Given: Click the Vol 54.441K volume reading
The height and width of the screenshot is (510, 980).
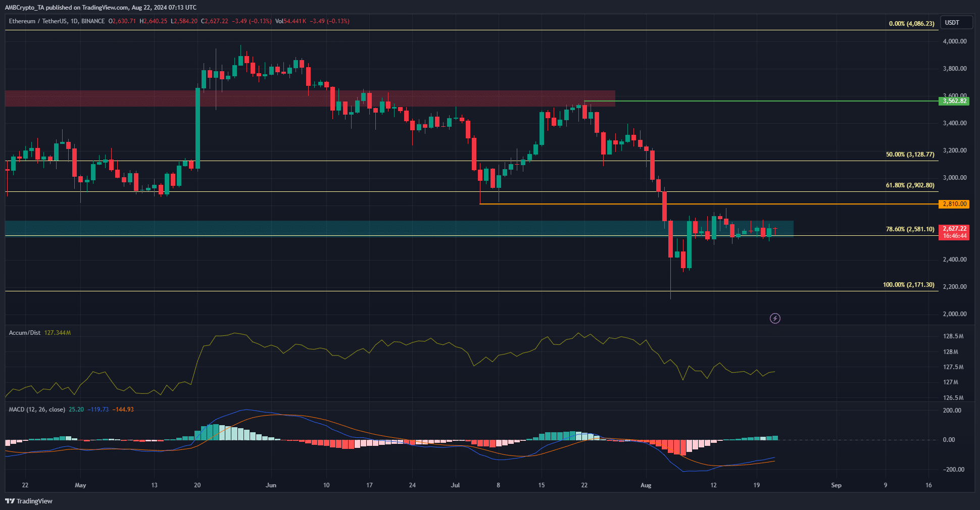Looking at the screenshot, I should [x=291, y=21].
